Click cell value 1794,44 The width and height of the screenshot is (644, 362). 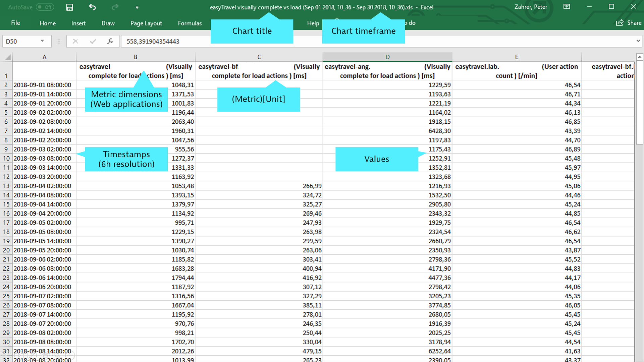click(x=136, y=278)
